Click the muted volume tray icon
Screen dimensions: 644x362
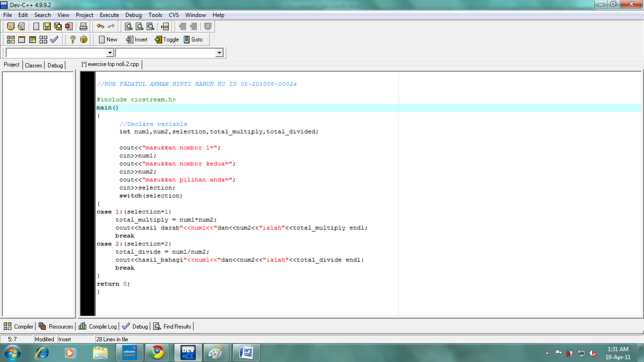593,353
